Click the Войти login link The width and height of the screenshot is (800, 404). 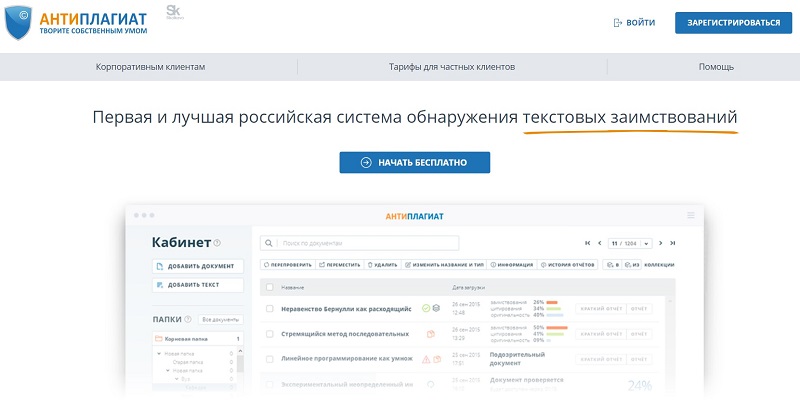coord(634,23)
